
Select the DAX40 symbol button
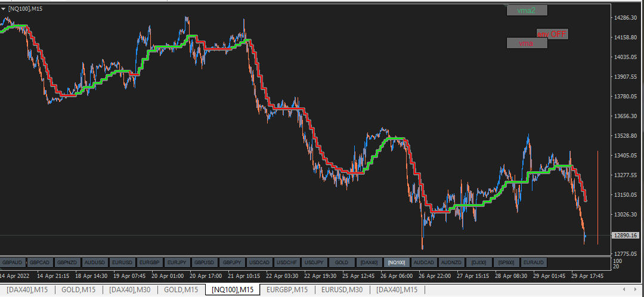coord(369,262)
